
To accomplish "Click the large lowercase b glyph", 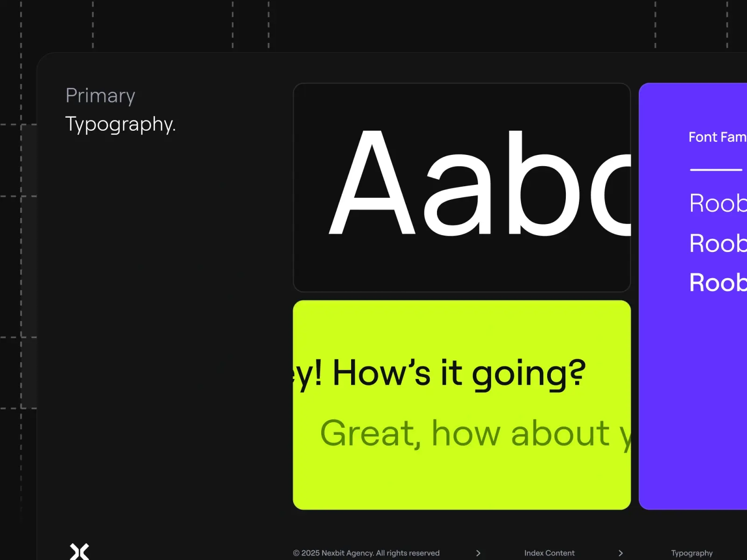I will point(543,183).
